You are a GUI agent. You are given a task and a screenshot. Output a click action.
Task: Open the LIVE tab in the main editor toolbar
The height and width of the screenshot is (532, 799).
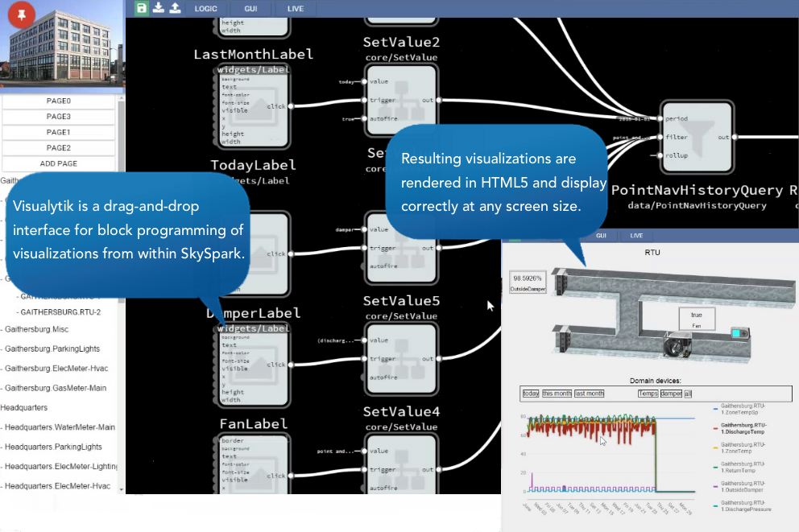296,9
